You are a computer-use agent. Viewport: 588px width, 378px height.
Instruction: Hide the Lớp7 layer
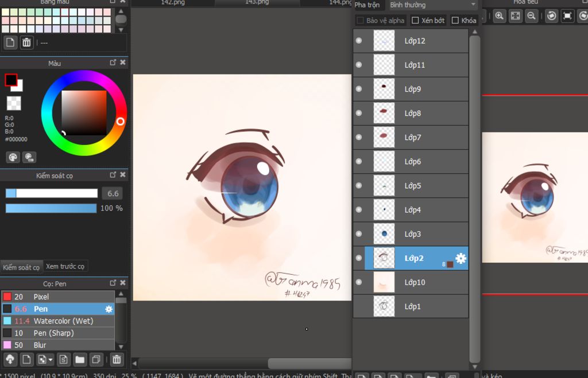point(359,137)
